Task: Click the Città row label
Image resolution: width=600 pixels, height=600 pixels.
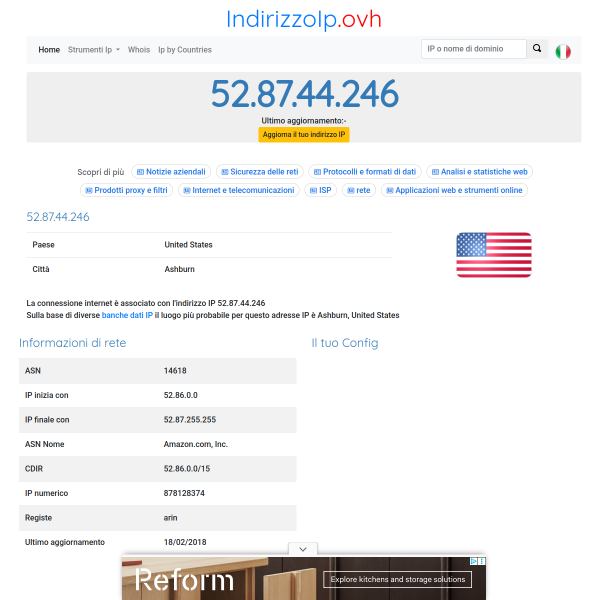Action: pos(41,269)
